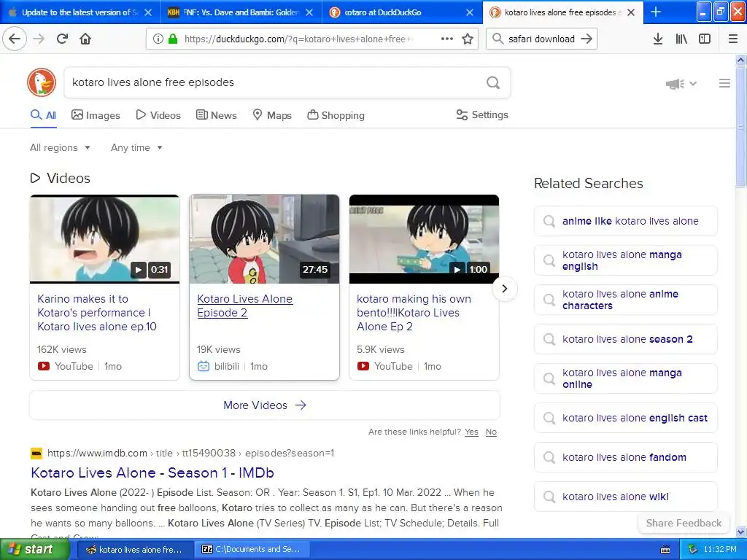Submit search with the magnifier icon
This screenshot has height=560, width=747.
click(493, 82)
